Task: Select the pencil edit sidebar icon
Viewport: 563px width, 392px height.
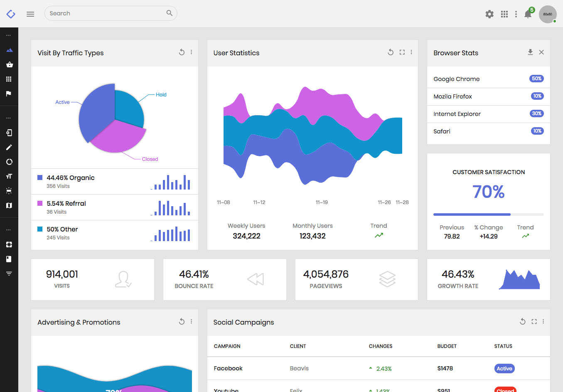Action: [x=9, y=147]
